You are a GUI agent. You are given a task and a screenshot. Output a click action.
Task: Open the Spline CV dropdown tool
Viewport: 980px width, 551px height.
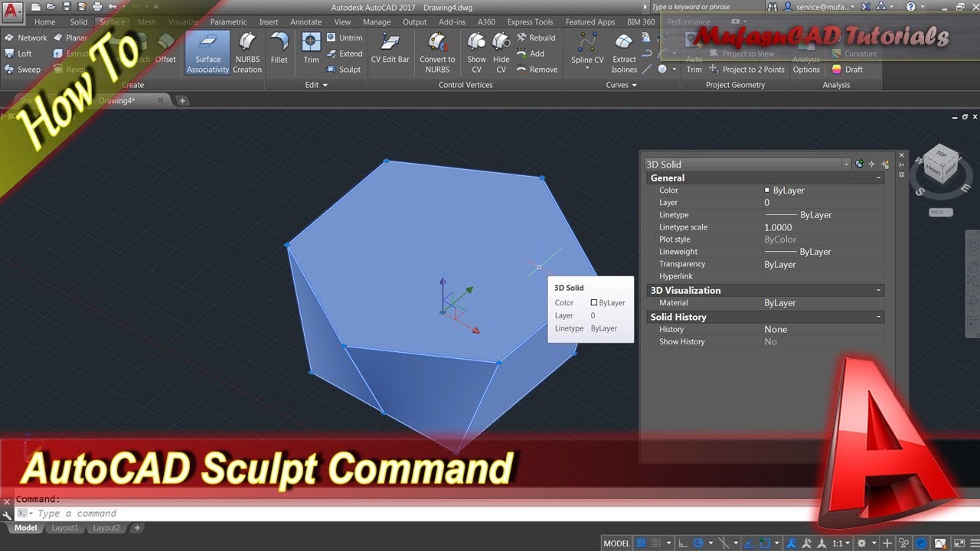click(588, 52)
